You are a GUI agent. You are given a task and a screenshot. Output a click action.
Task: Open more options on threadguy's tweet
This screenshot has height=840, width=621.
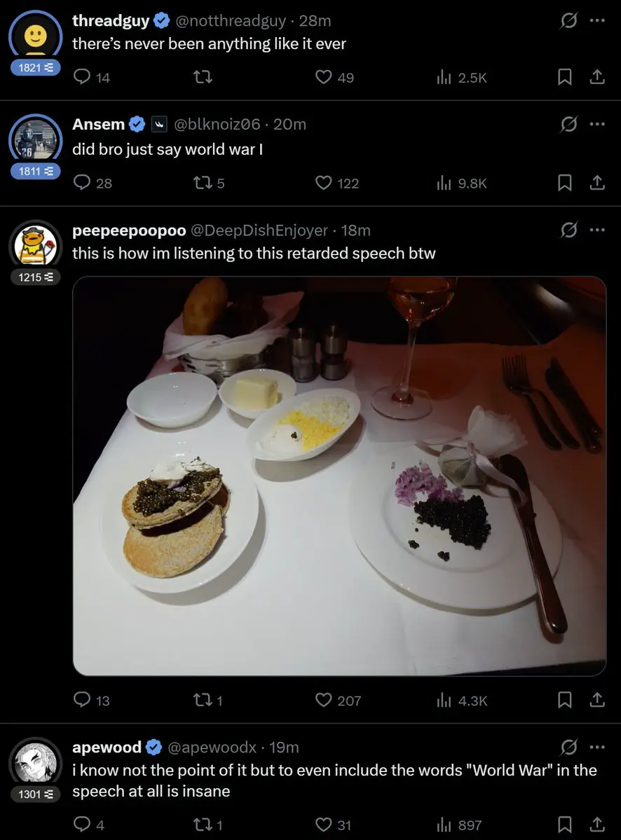(597, 20)
